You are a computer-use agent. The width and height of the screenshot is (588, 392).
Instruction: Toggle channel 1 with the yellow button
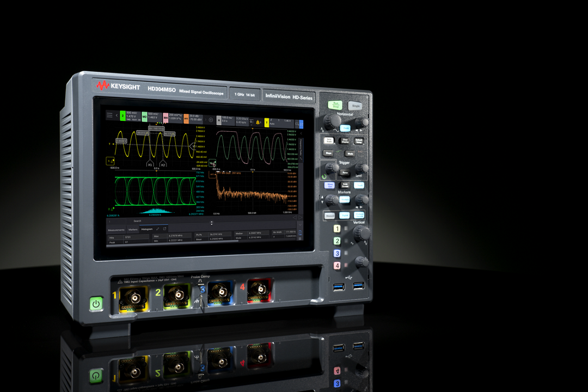337,229
